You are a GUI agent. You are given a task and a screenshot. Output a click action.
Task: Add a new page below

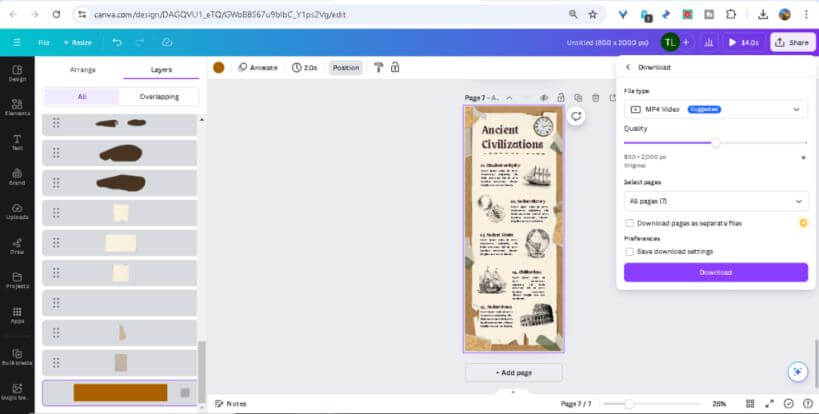[513, 373]
